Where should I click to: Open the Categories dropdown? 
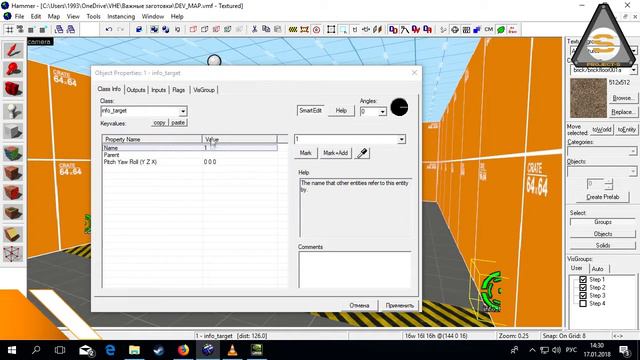(632, 151)
